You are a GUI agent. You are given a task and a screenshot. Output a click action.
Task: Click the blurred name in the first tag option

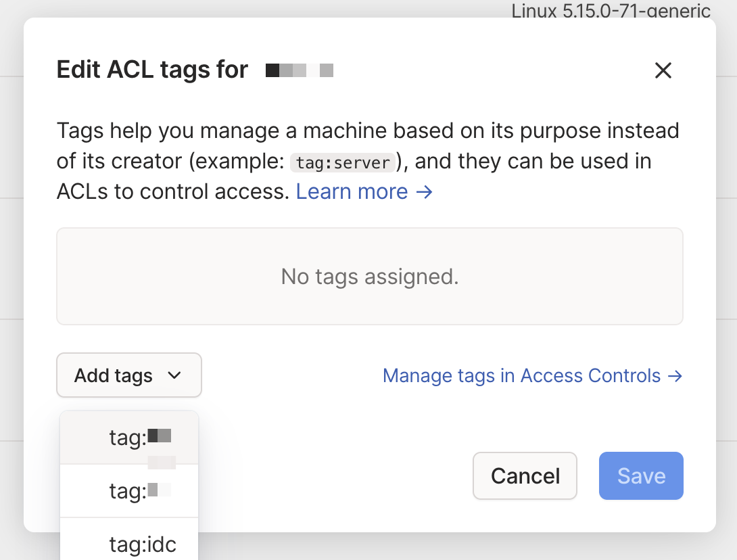coord(160,435)
